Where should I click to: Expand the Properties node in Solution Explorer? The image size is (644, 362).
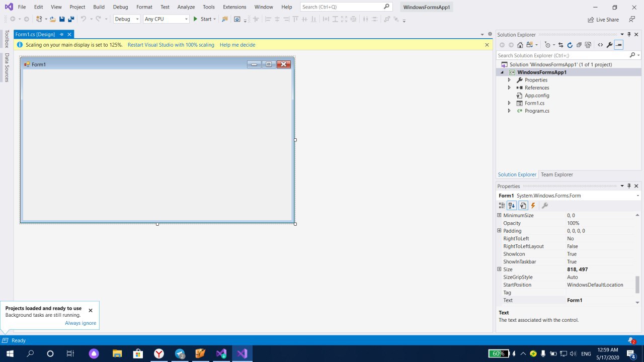509,80
